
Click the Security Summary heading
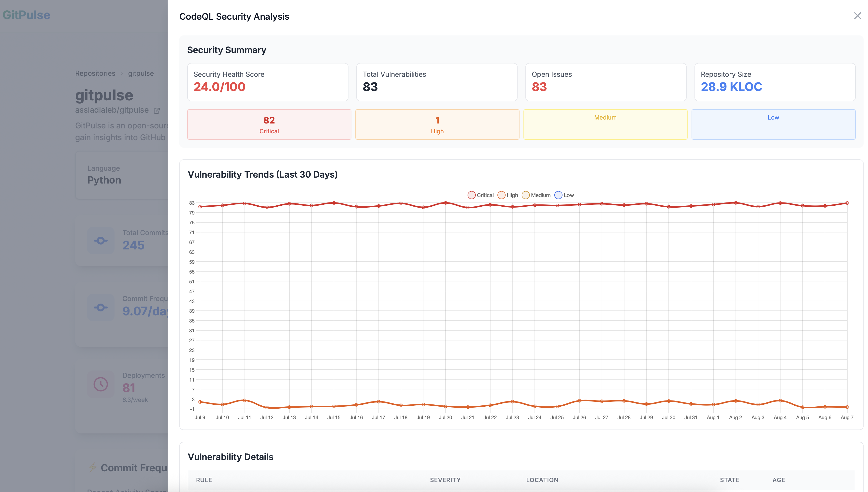coord(227,50)
